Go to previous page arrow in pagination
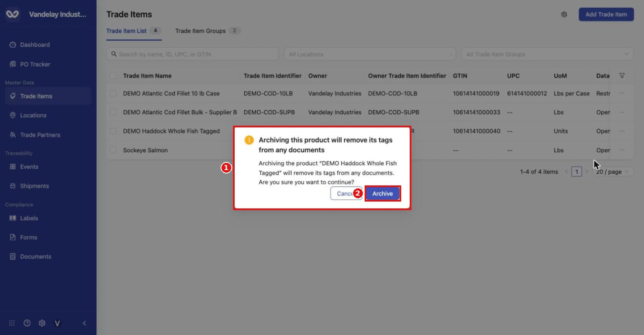The height and width of the screenshot is (335, 644). click(x=566, y=172)
